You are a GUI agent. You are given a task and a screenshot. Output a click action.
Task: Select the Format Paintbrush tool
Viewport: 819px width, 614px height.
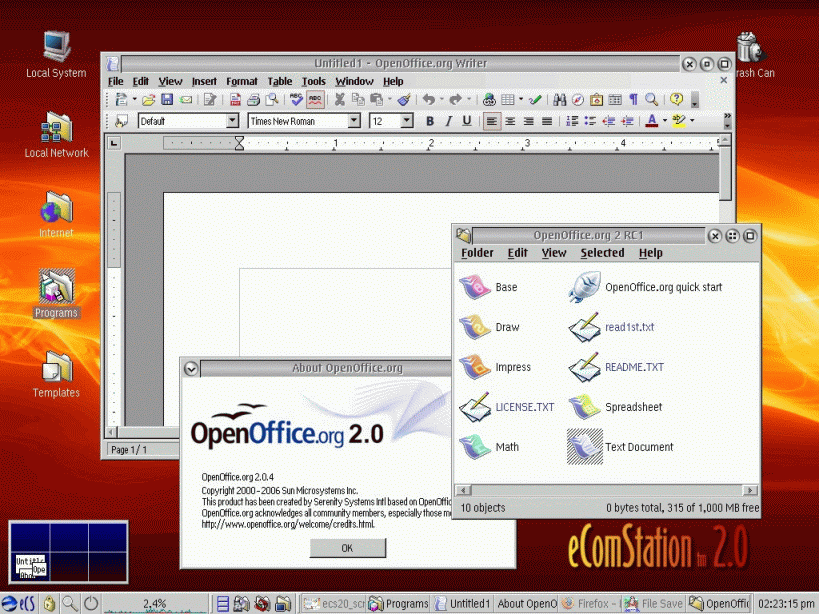[x=404, y=99]
